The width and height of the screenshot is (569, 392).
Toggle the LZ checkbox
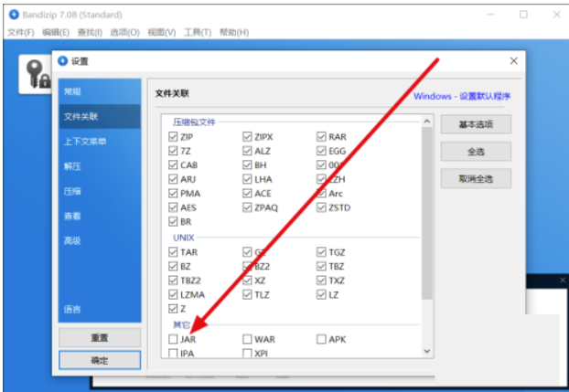(x=321, y=295)
